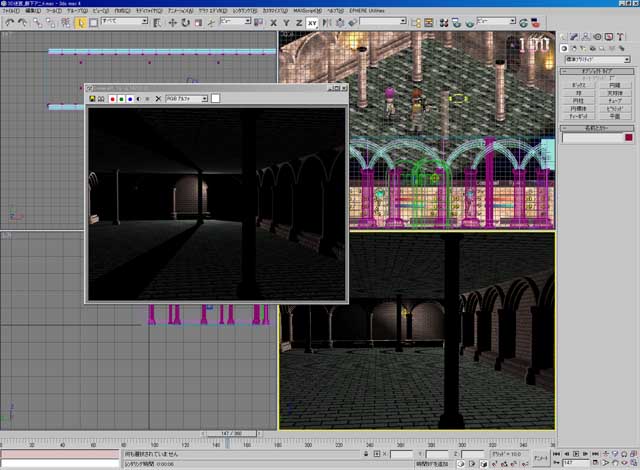
Task: Activate the Select and Manipulate tool
Action: [x=211, y=23]
